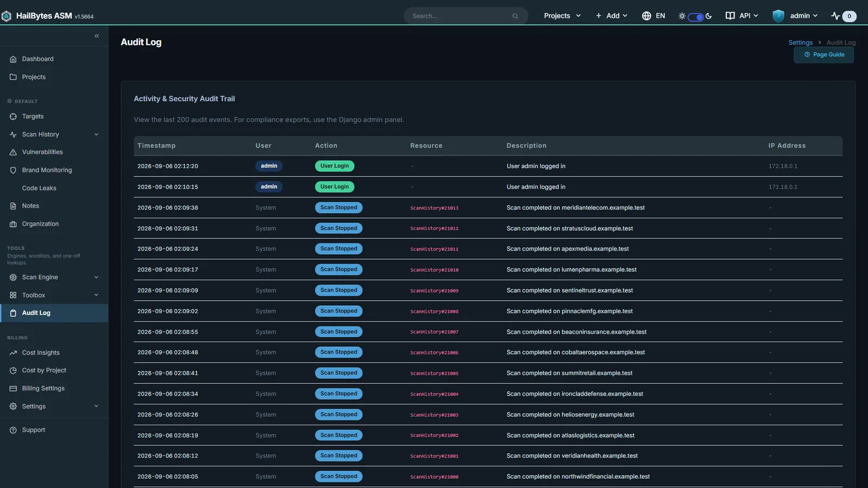This screenshot has width=868, height=488.
Task: Click the Action column header
Action: pos(326,146)
